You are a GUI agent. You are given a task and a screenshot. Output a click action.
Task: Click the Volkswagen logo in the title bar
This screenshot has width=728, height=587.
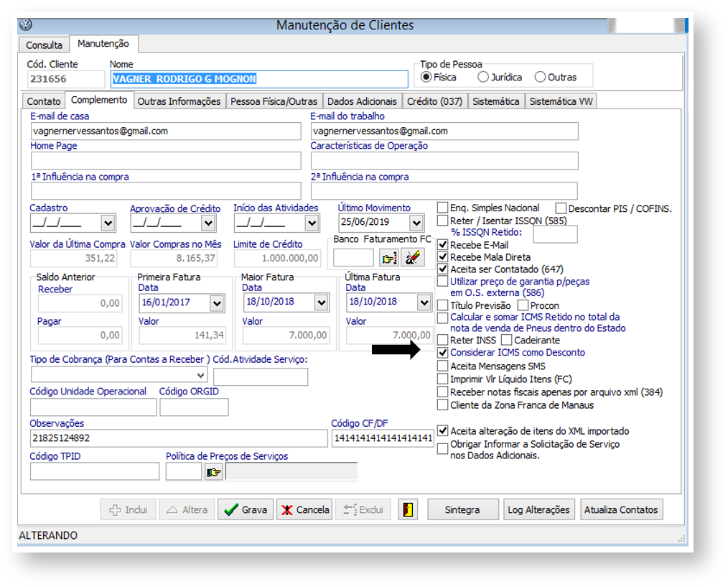(x=26, y=25)
